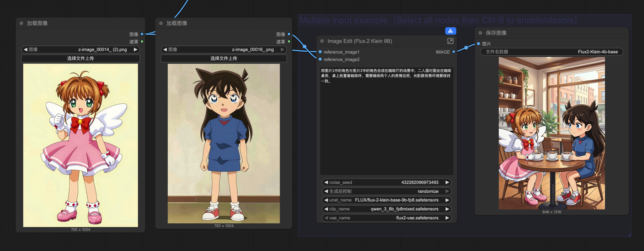
Task: Click the first Load Image node title
Action: pyautogui.click(x=37, y=23)
